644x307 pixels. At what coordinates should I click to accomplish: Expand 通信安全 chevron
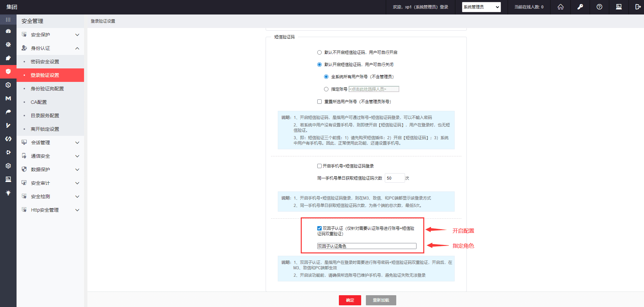77,156
